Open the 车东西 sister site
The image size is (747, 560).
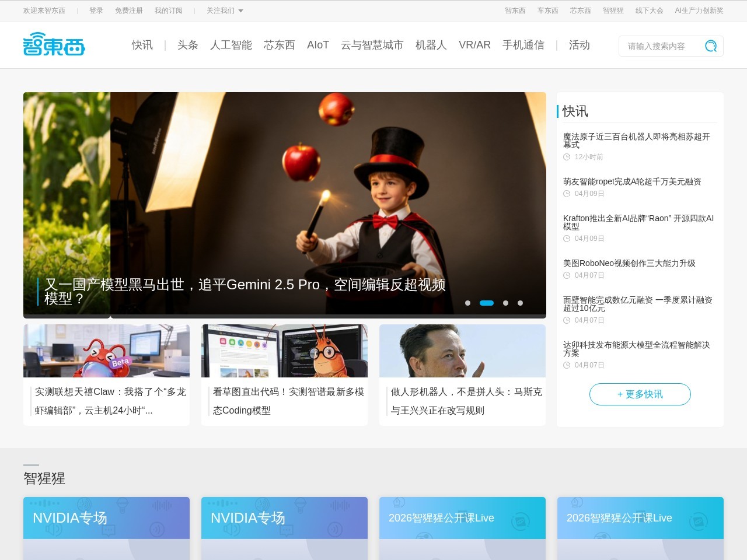click(547, 10)
